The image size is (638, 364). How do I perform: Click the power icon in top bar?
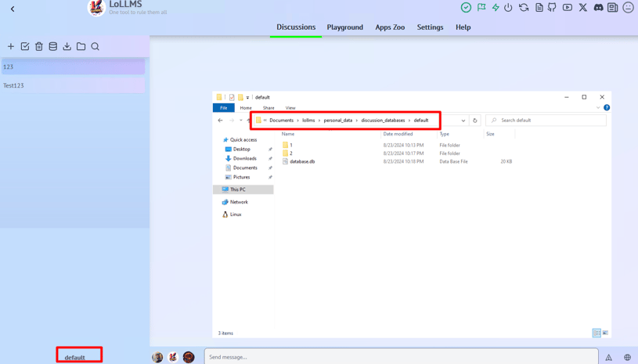[508, 8]
